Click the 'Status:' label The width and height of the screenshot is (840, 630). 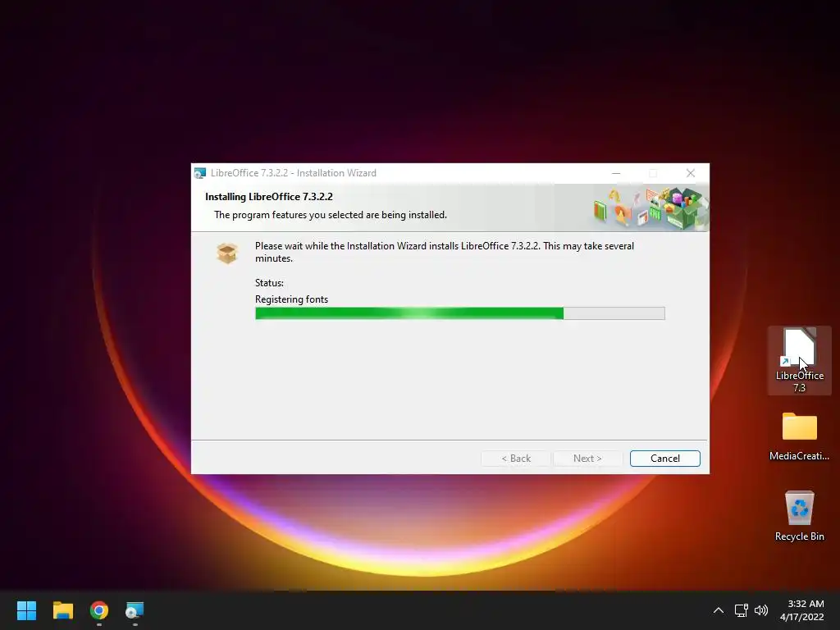(269, 283)
